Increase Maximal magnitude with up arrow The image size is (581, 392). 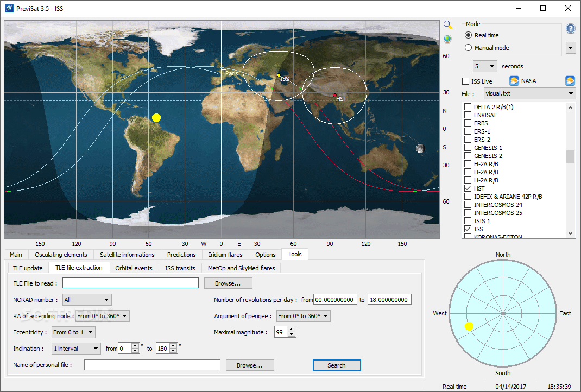292,330
